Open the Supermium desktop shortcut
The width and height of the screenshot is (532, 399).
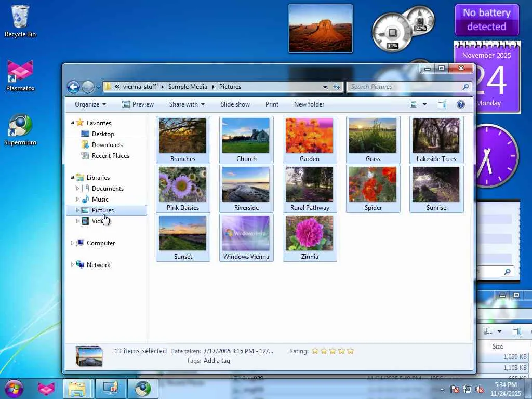(20, 129)
